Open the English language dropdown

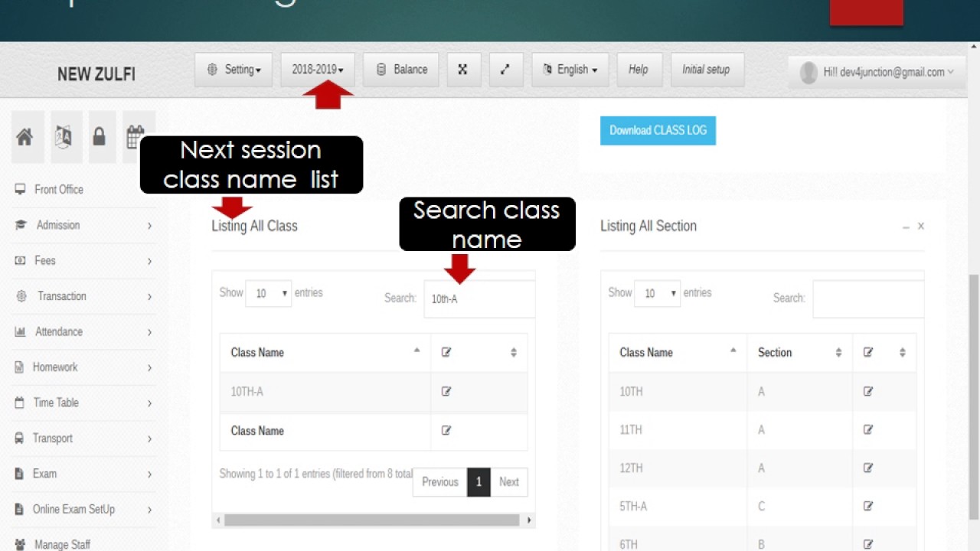(x=570, y=70)
